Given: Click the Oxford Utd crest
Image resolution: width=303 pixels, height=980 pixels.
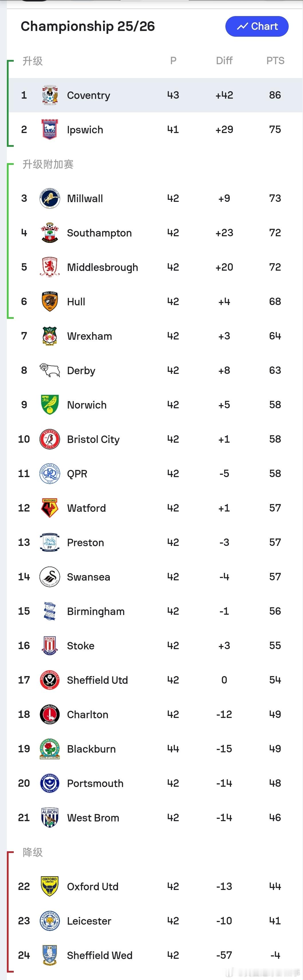Looking at the screenshot, I should [50, 887].
